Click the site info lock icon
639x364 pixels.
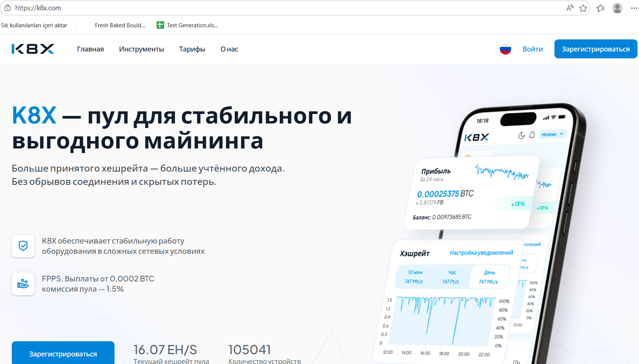point(8,8)
